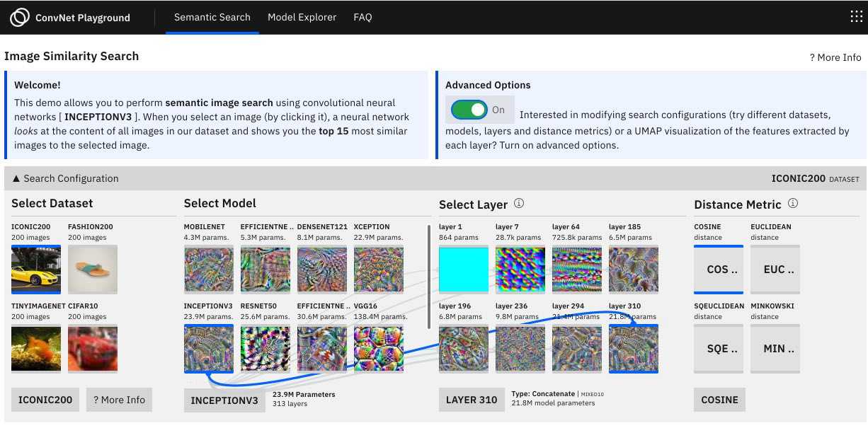Select the Euclidean distance metric option
Image resolution: width=868 pixels, height=428 pixels.
775,270
